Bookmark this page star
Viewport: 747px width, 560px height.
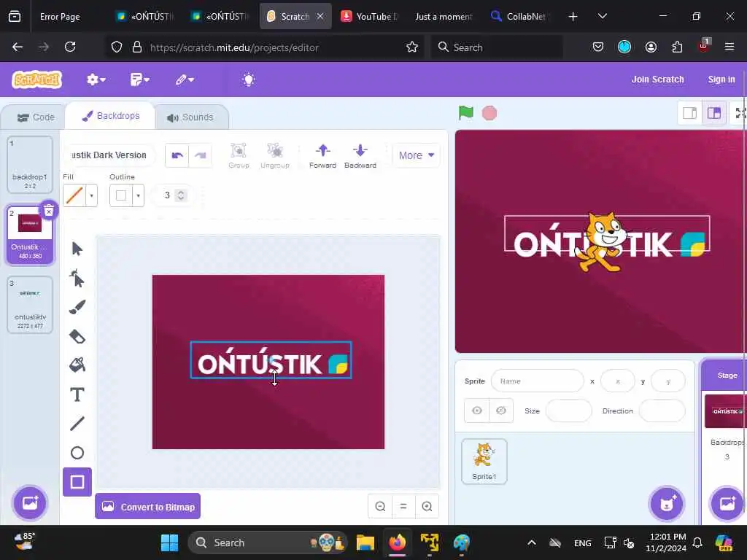click(x=411, y=47)
